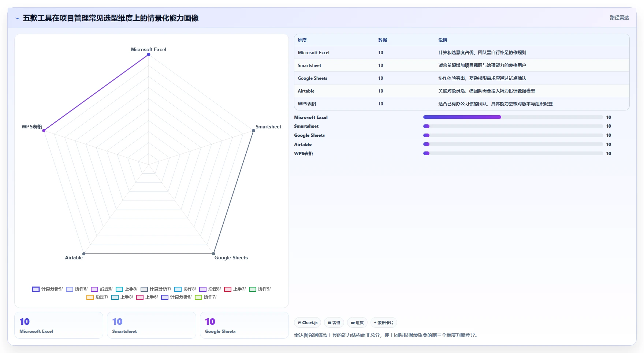Click the 维度 column header
This screenshot has width=644, height=353.
tap(302, 40)
